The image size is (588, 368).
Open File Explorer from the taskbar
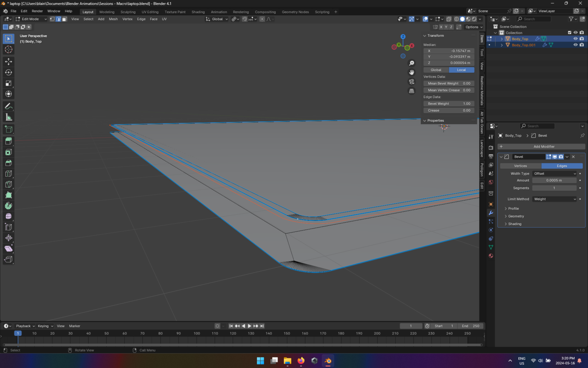[x=288, y=361]
